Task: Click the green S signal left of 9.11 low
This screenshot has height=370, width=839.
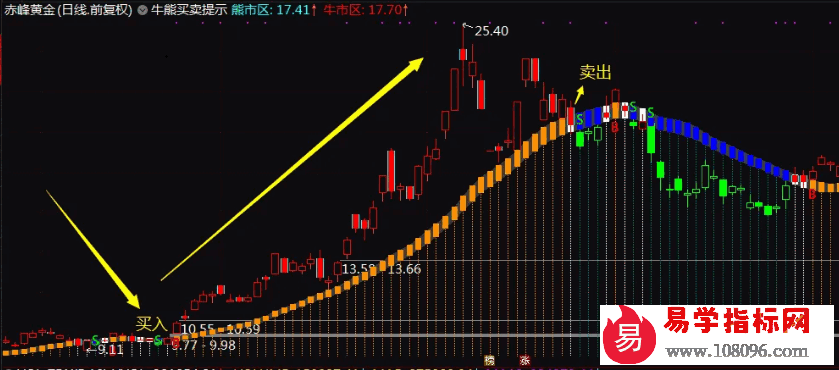Action: click(95, 339)
